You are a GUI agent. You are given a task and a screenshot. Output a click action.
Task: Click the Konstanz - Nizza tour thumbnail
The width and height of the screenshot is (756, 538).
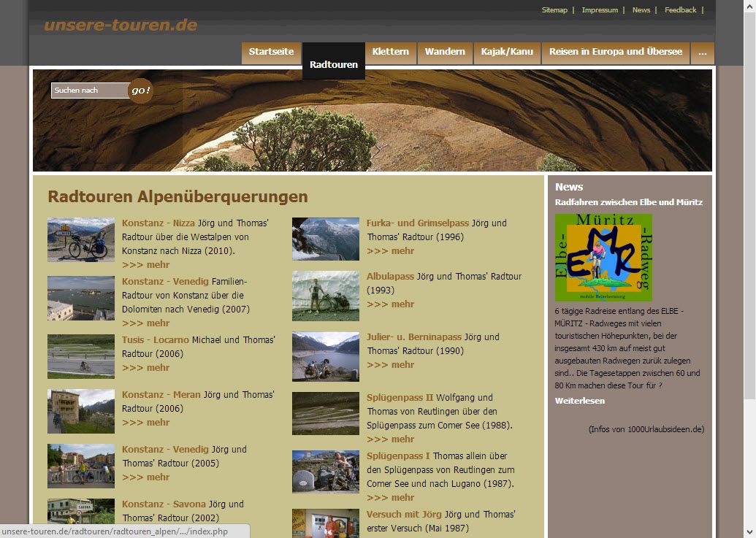[81, 239]
